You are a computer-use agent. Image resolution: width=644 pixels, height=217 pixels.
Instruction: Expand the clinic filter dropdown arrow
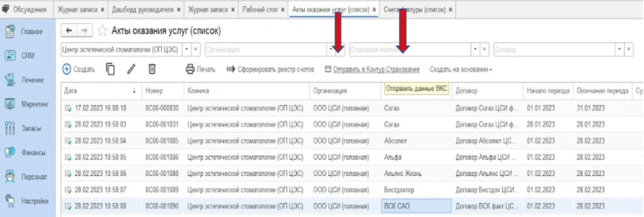tap(188, 50)
